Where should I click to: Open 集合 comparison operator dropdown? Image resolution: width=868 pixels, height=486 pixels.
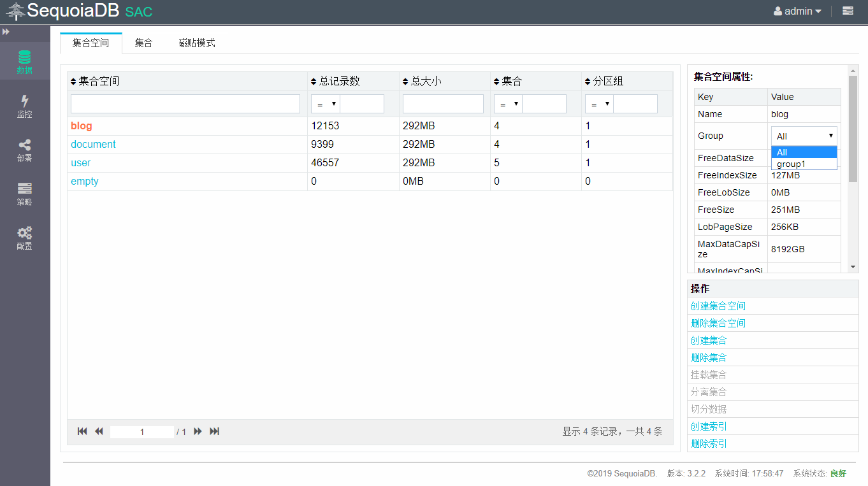click(508, 104)
